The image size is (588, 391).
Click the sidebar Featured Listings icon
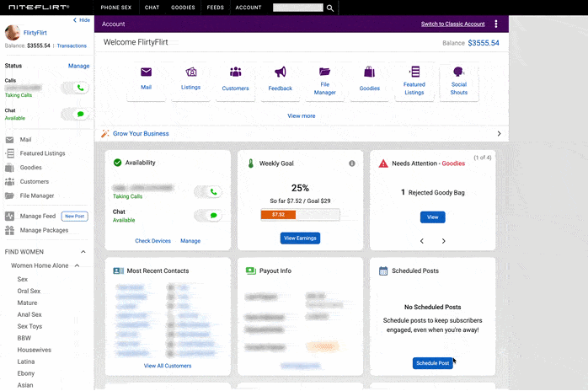[x=10, y=153]
